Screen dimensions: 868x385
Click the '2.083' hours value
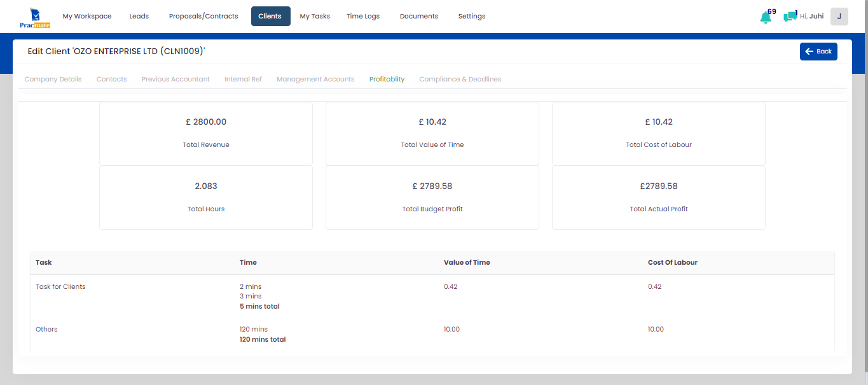[x=206, y=186]
